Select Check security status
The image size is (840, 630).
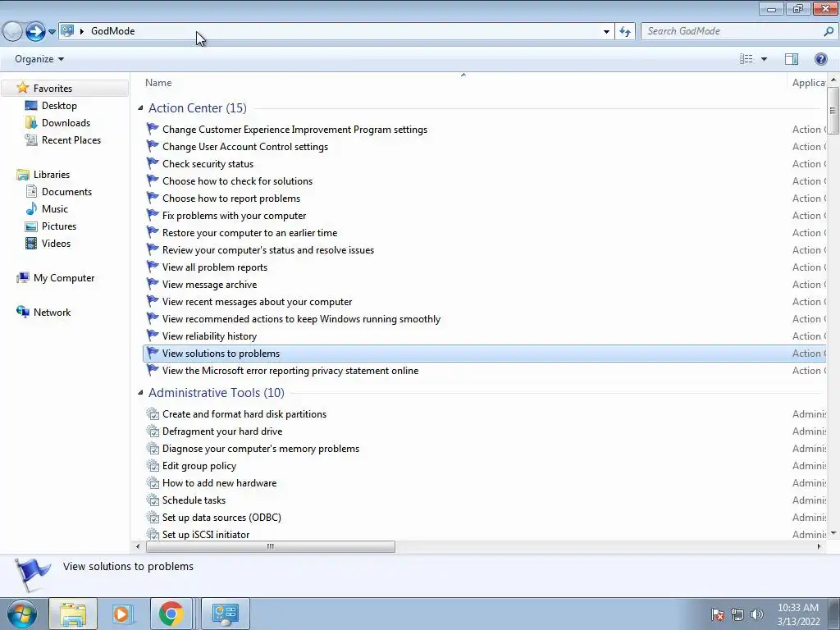click(x=208, y=164)
